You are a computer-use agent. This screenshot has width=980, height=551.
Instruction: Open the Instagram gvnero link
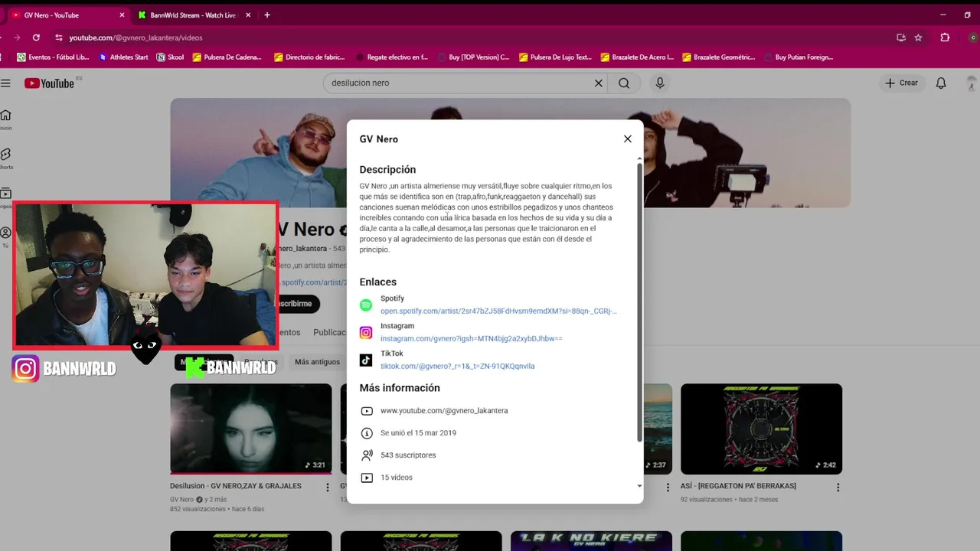pos(471,338)
